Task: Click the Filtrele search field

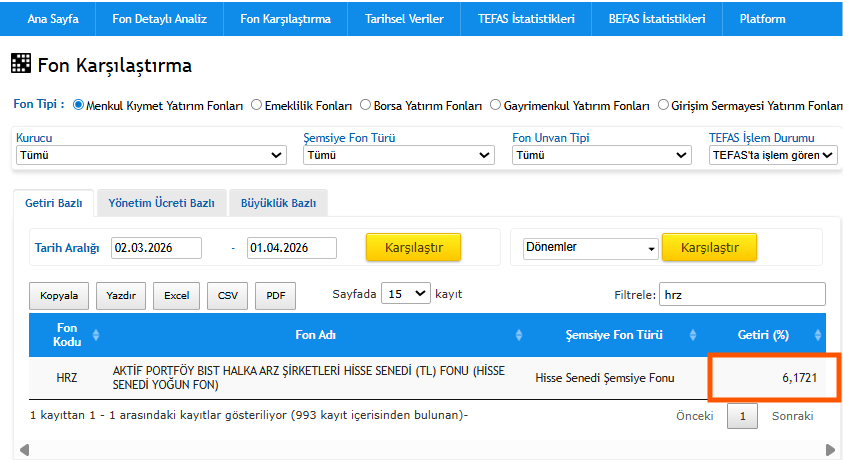Action: click(x=742, y=294)
